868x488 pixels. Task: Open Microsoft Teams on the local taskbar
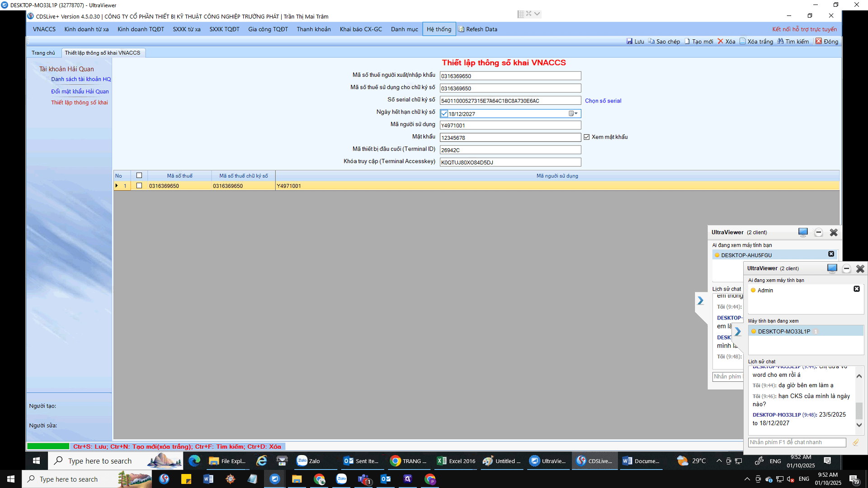tap(363, 479)
